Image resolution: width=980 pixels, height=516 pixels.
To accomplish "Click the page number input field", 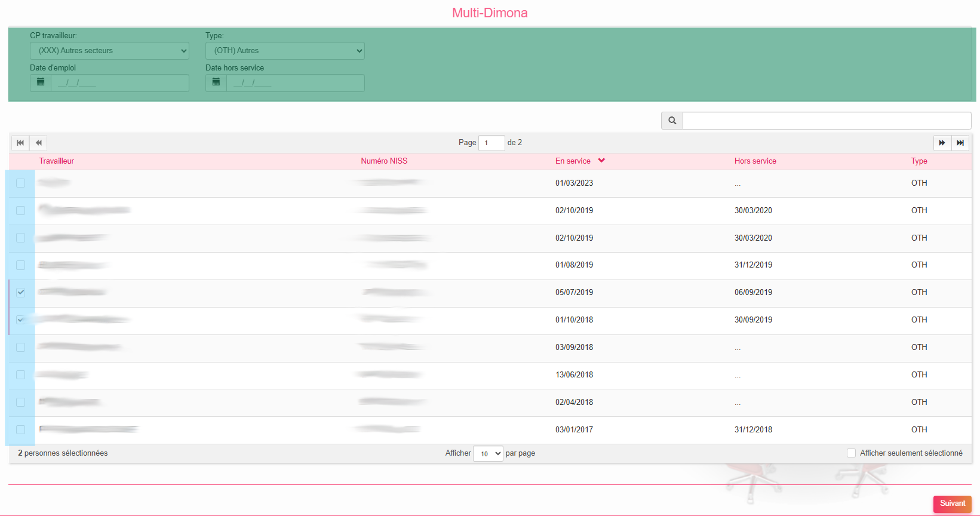I will [x=491, y=143].
